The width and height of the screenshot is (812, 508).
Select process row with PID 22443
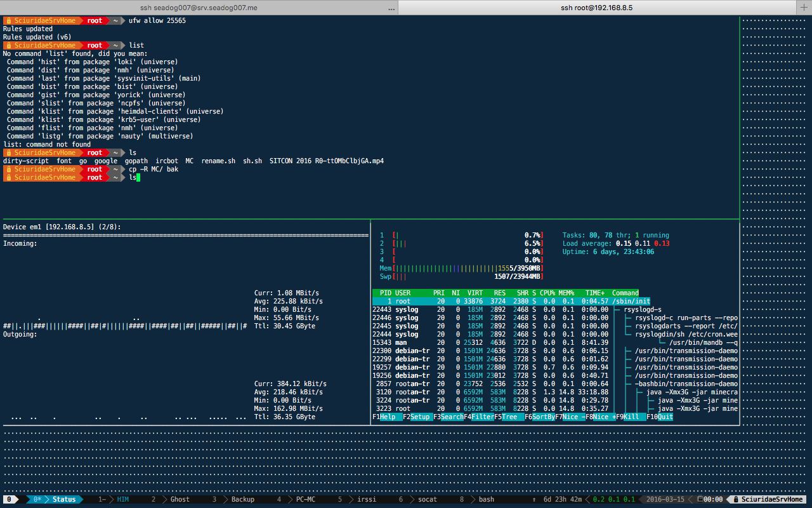[555, 310]
